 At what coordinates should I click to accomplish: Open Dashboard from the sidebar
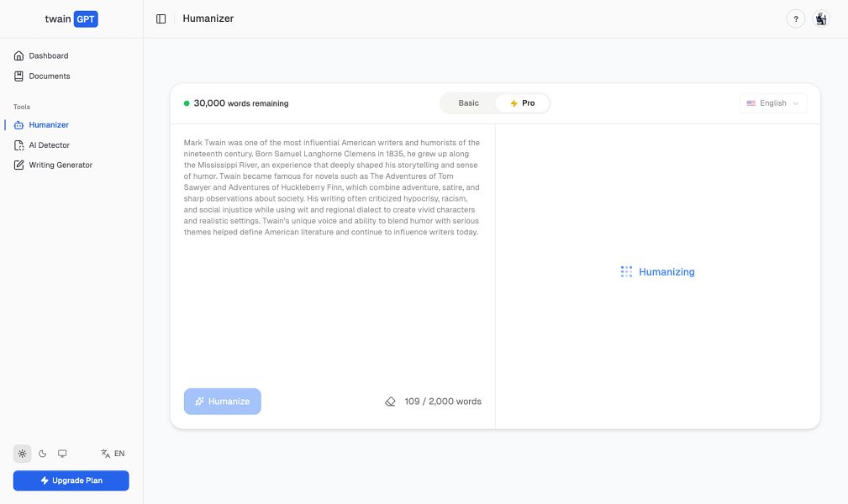[x=41, y=55]
